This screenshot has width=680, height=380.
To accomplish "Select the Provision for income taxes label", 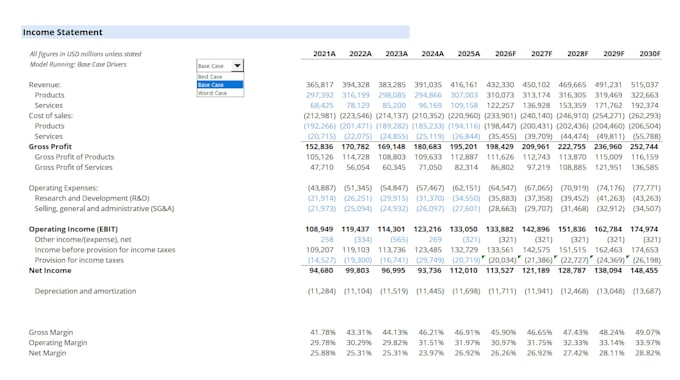I will coord(79,260).
